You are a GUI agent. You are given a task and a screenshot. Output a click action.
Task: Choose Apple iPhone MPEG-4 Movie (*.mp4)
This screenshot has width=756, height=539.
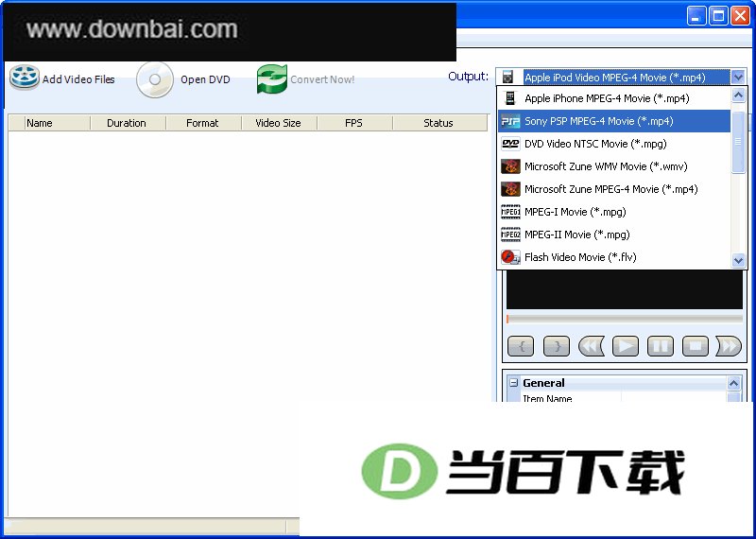pos(614,98)
